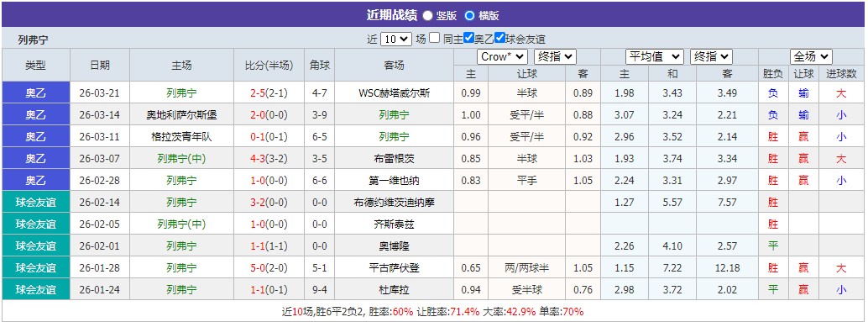
Task: Open away team 奥博隆
Action: click(395, 245)
